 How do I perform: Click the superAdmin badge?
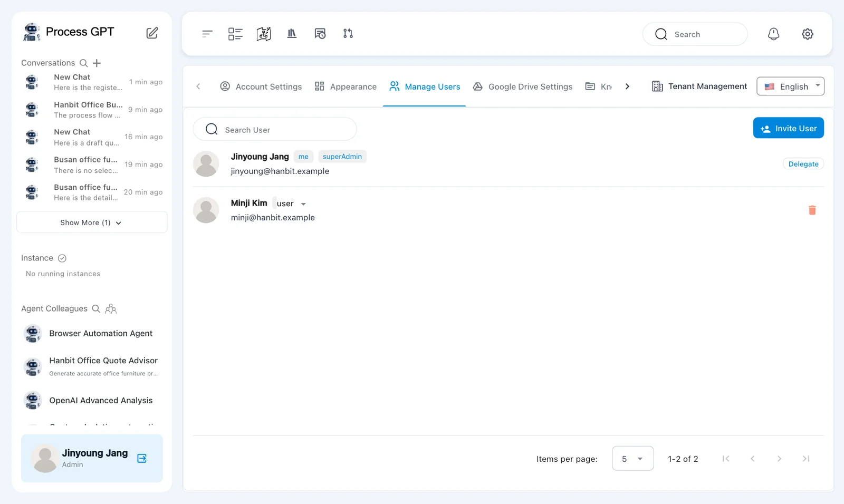point(342,157)
